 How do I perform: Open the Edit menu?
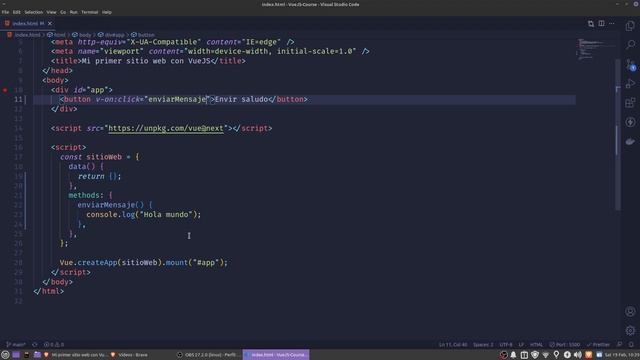[16, 12]
